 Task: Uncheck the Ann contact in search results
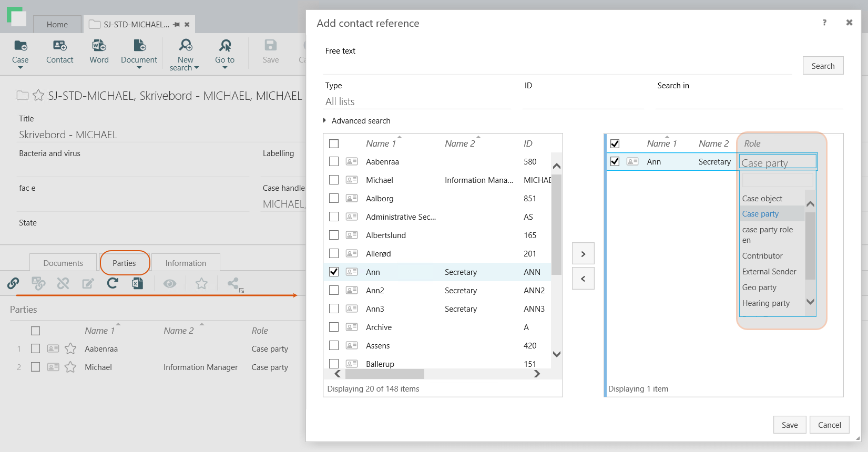pos(334,272)
